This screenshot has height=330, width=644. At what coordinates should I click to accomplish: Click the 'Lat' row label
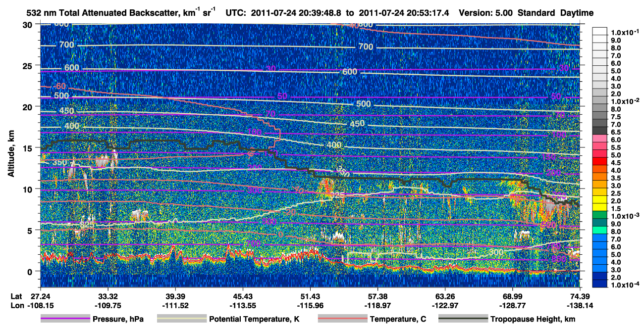click(16, 296)
